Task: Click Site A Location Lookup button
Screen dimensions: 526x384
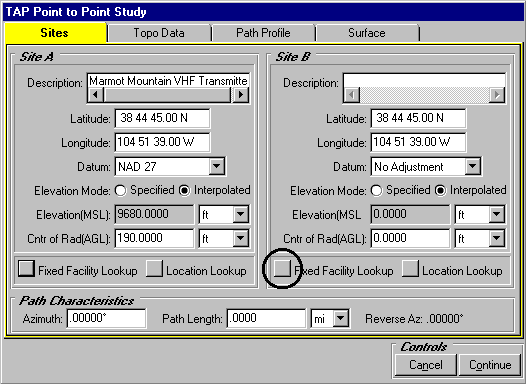Action: 154,269
